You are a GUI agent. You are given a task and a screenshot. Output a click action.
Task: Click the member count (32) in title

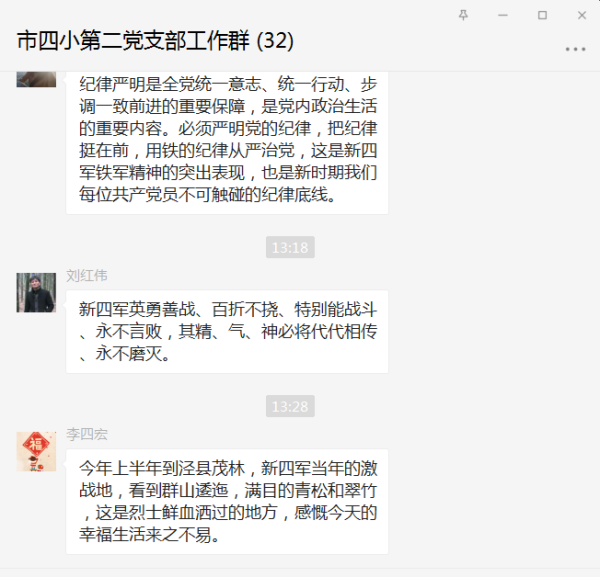[275, 41]
